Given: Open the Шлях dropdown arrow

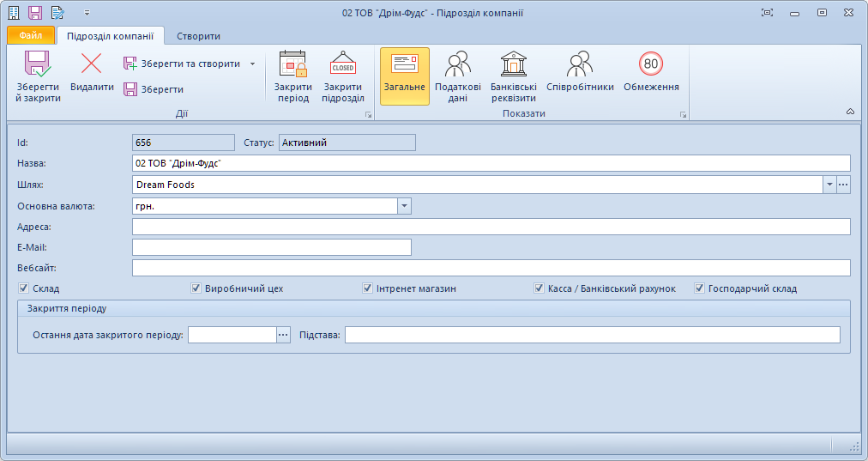Looking at the screenshot, I should (x=829, y=185).
